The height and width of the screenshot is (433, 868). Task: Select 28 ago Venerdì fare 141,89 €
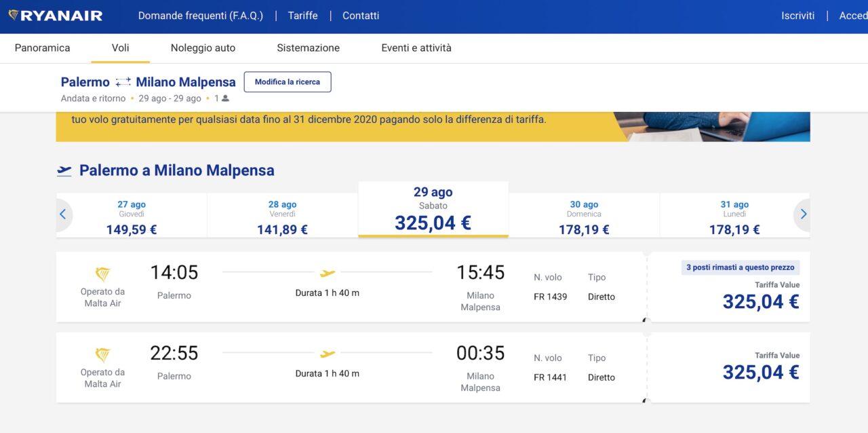[282, 216]
